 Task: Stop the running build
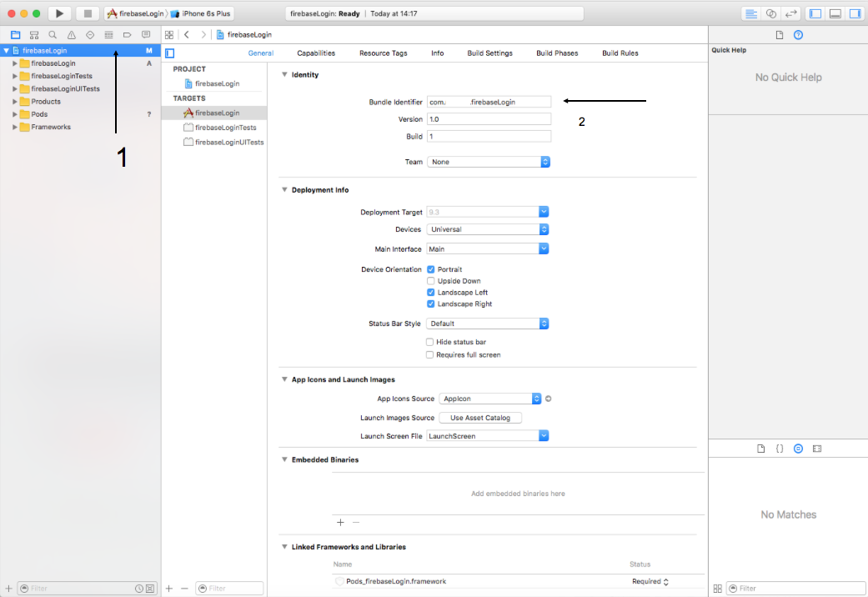click(x=88, y=13)
